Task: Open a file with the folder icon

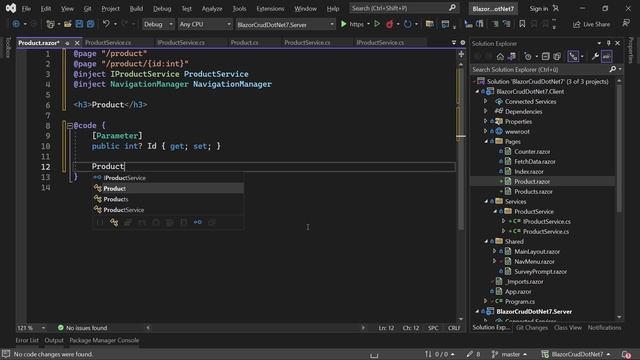Action: click(68, 24)
